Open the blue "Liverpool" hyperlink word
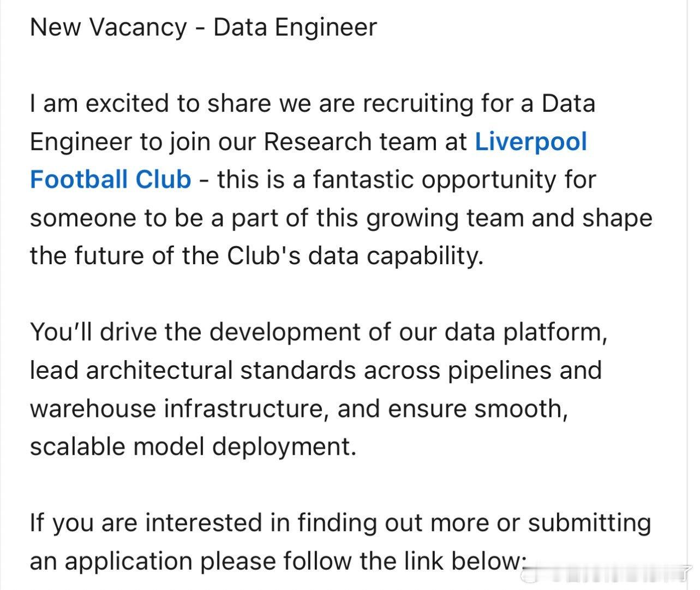The height and width of the screenshot is (590, 700). click(530, 142)
